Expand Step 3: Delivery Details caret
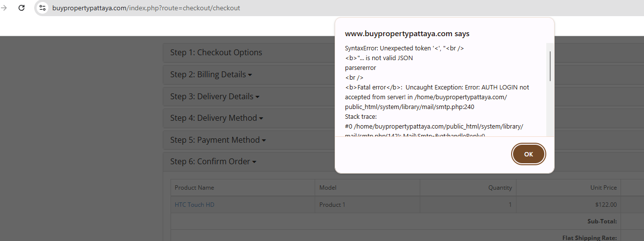 pyautogui.click(x=257, y=97)
